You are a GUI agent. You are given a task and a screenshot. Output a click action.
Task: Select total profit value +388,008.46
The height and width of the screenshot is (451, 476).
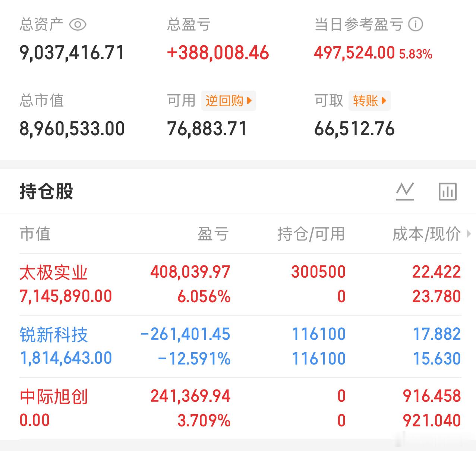218,53
